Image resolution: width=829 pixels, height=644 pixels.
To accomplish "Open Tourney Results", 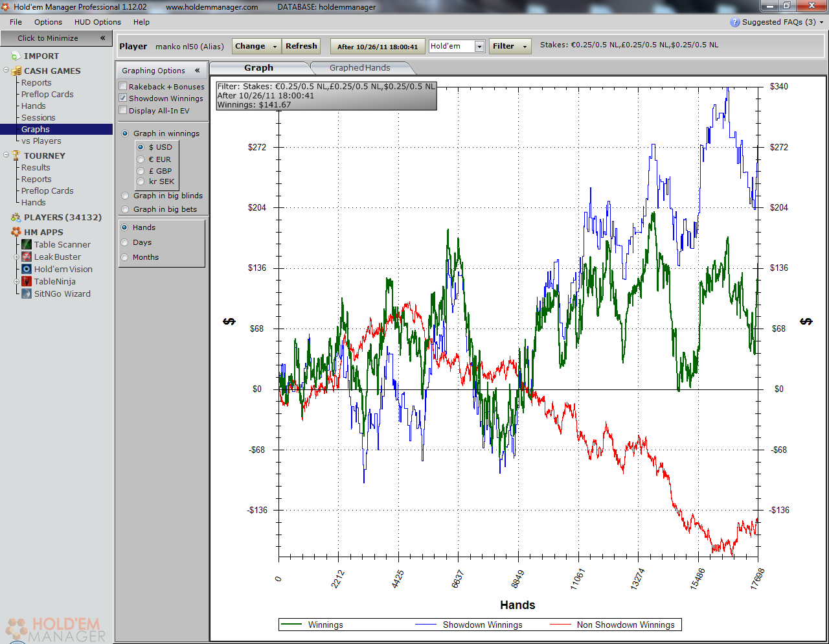I will click(x=36, y=167).
